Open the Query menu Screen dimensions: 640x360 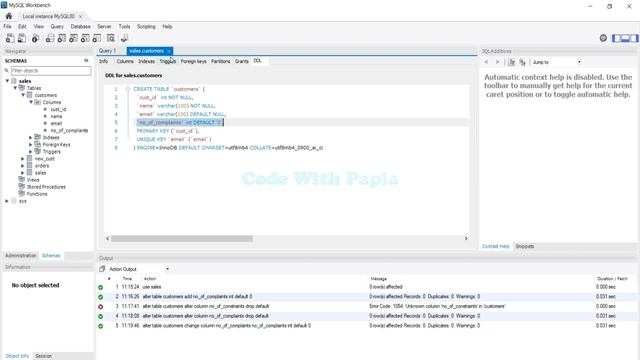point(57,27)
